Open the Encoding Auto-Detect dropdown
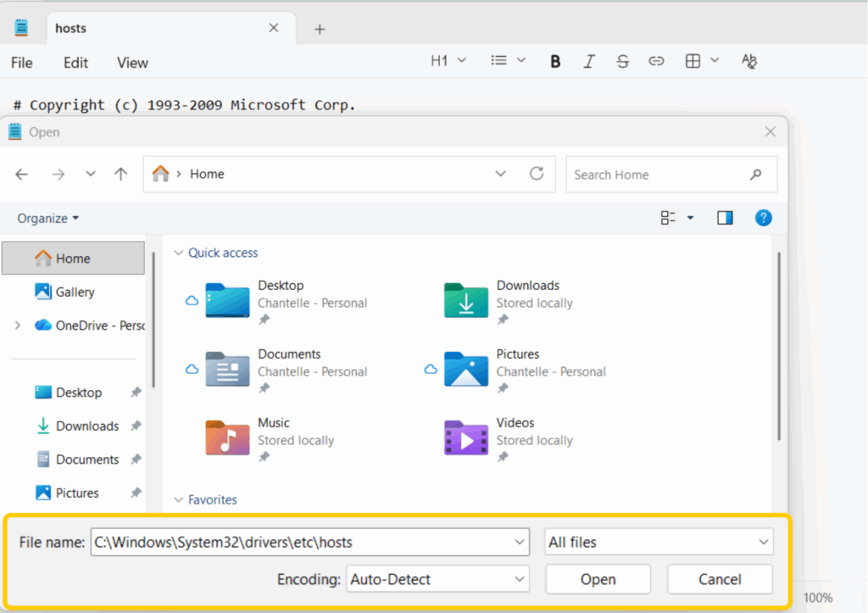Viewport: 868px width, 613px height. [438, 579]
